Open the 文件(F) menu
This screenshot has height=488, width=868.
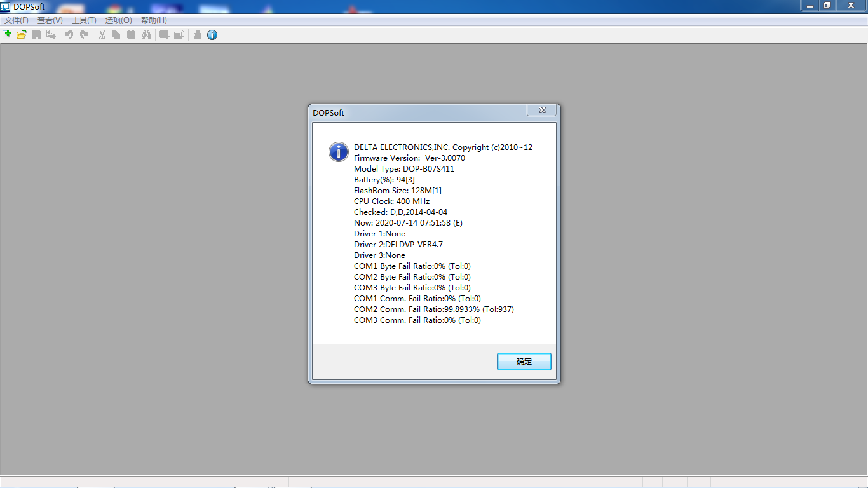click(x=17, y=20)
